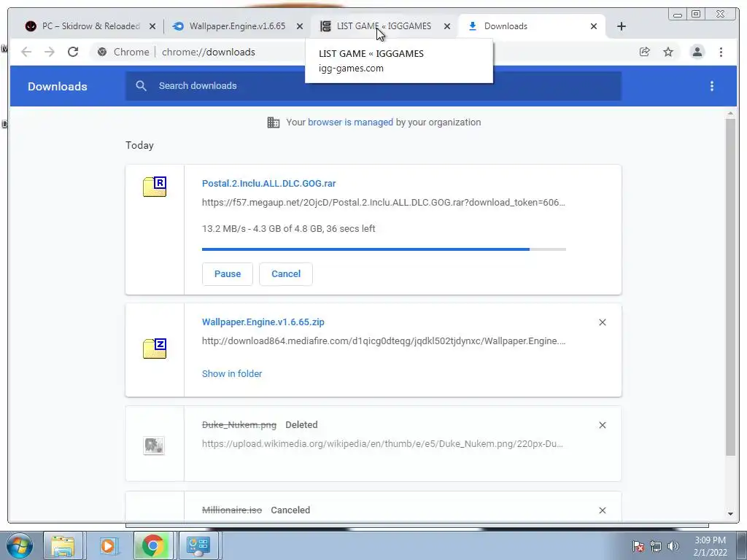Switch to the Wallpaper.Engine.v1.6.65 tab

point(237,26)
